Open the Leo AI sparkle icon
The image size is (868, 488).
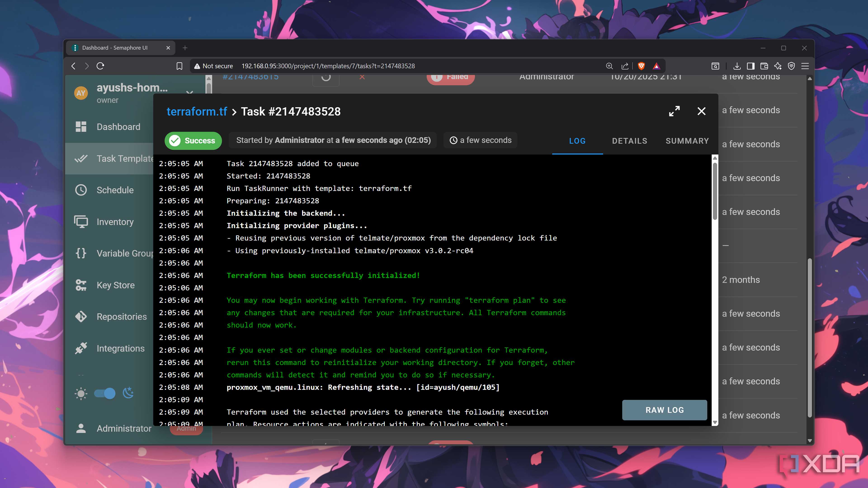(778, 66)
